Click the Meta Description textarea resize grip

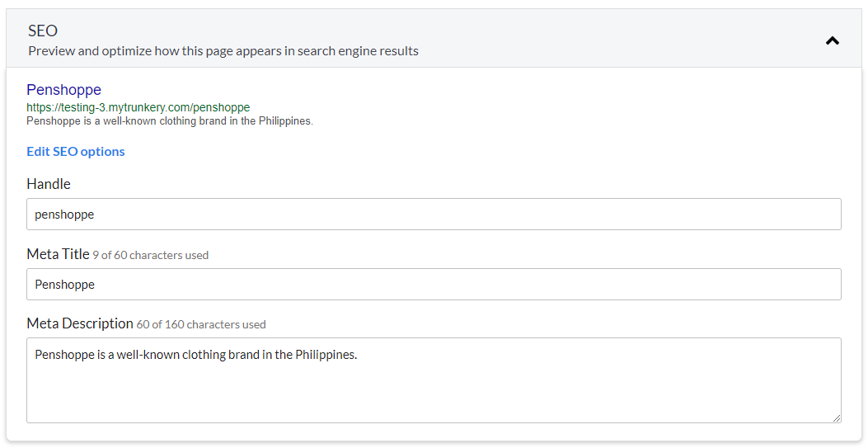point(837,418)
